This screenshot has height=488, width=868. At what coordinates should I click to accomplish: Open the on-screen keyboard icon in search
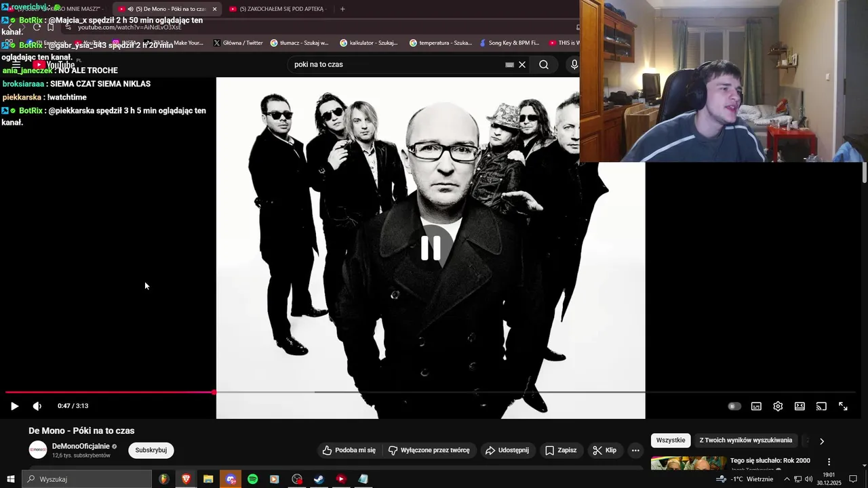[x=509, y=65]
